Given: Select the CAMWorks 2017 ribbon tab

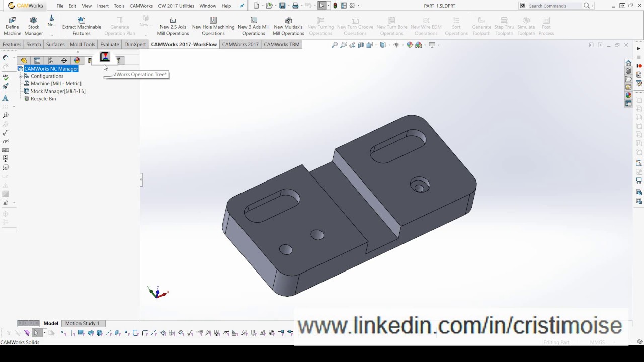Looking at the screenshot, I should point(240,44).
